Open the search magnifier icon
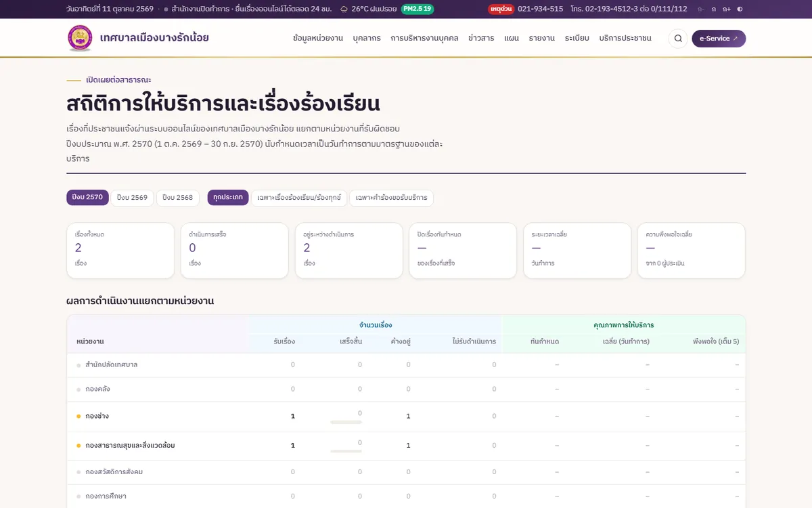Viewport: 812px width, 508px height. [678, 39]
